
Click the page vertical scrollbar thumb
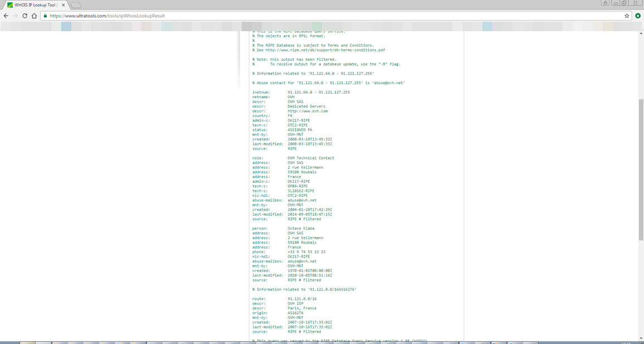point(641,169)
